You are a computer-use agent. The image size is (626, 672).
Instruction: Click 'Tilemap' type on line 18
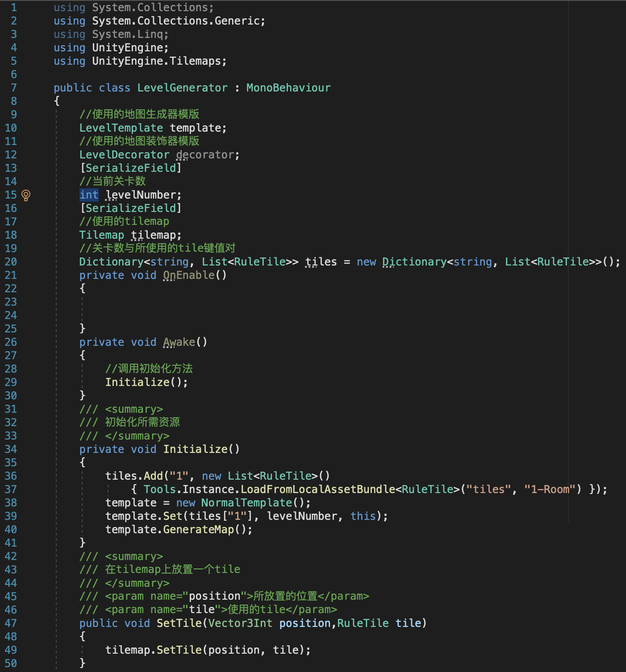point(102,235)
